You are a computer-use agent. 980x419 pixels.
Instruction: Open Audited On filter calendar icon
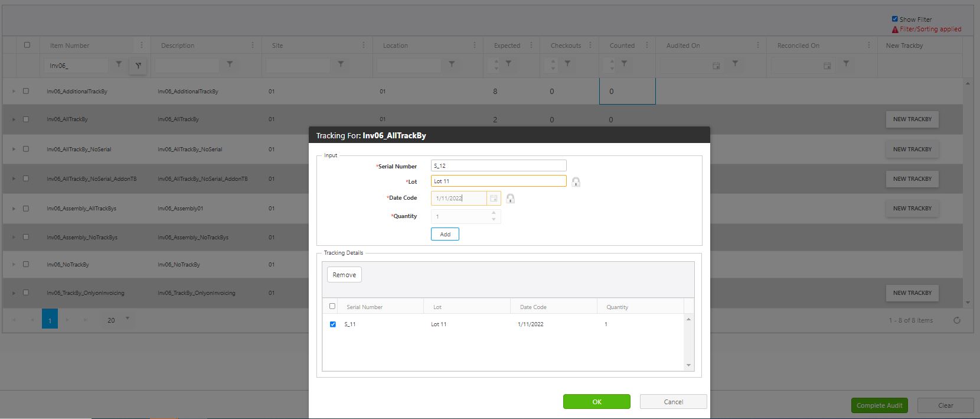pyautogui.click(x=716, y=66)
